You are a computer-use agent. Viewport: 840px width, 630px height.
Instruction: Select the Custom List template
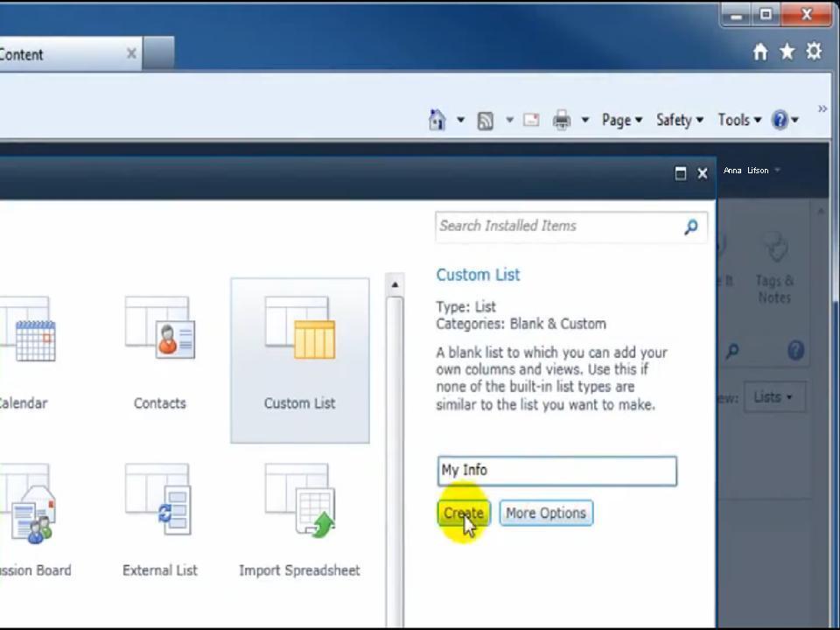coord(299,359)
